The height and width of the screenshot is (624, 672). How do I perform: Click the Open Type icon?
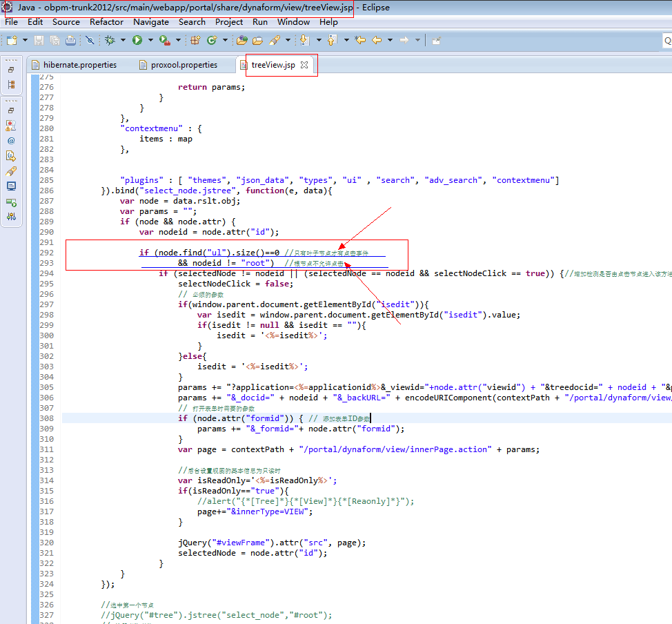pos(241,40)
